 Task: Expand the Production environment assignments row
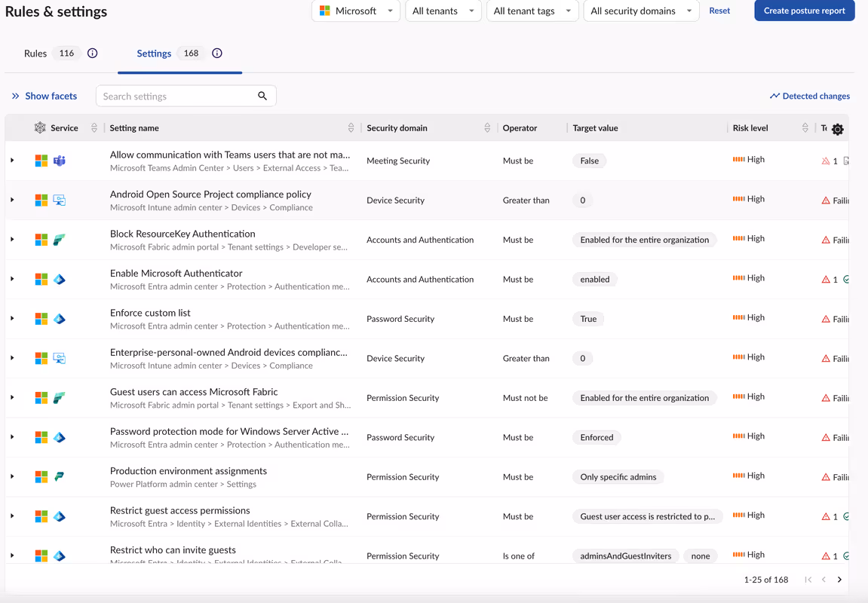tap(12, 476)
